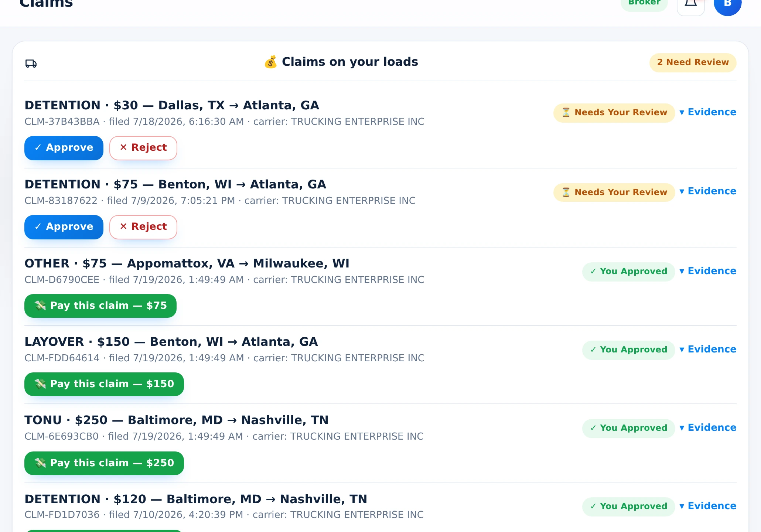Image resolution: width=761 pixels, height=532 pixels.
Task: Click the truck icon beside Claims header
Action: point(31,64)
